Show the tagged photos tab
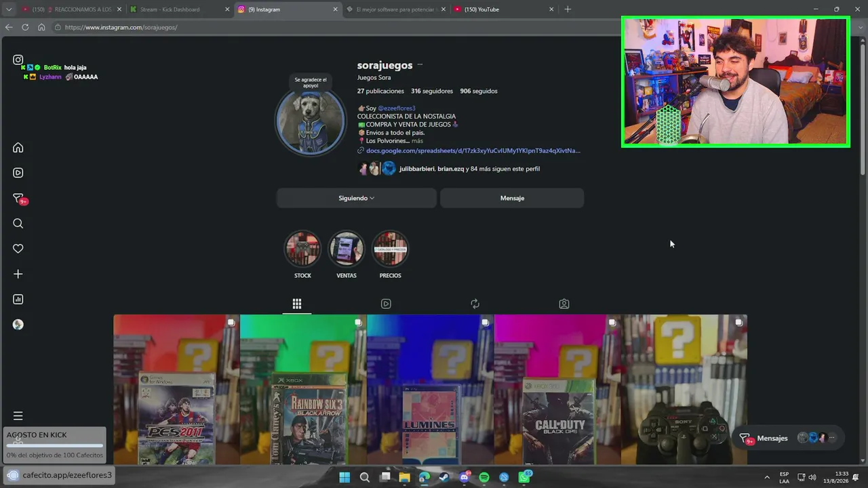Screen dimensions: 868x488 coord(564,304)
